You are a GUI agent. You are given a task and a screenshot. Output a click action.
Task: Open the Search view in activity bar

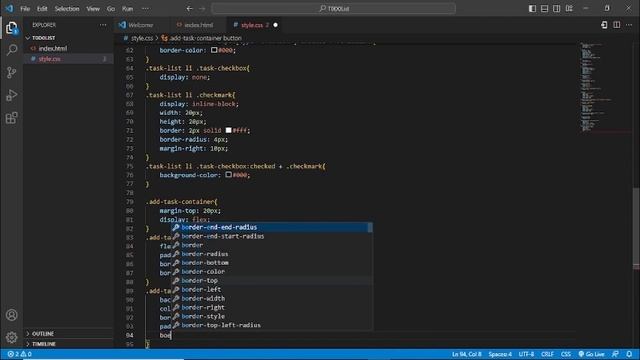pyautogui.click(x=11, y=50)
